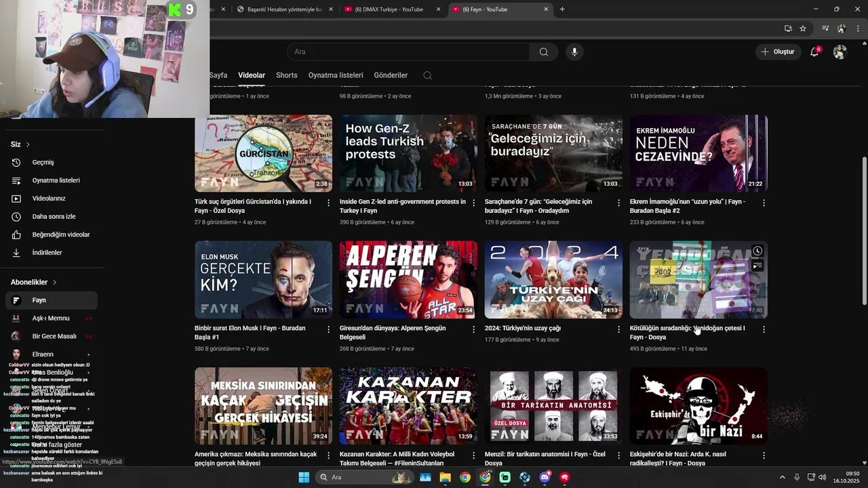
Task: Open Bir Gece Masalı subscription
Action: click(x=52, y=336)
